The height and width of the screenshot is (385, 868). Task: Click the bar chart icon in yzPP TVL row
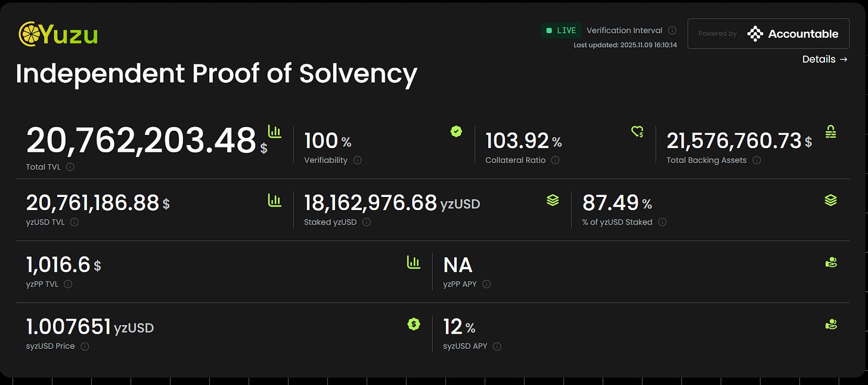coord(413,262)
